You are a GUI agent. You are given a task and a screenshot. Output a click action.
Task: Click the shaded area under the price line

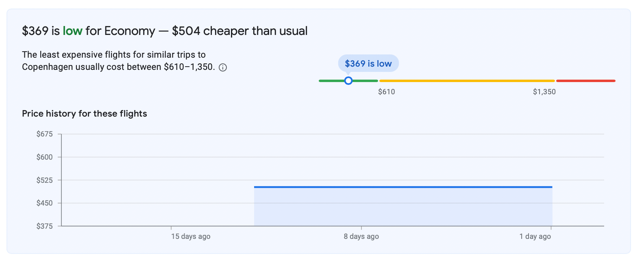402,207
